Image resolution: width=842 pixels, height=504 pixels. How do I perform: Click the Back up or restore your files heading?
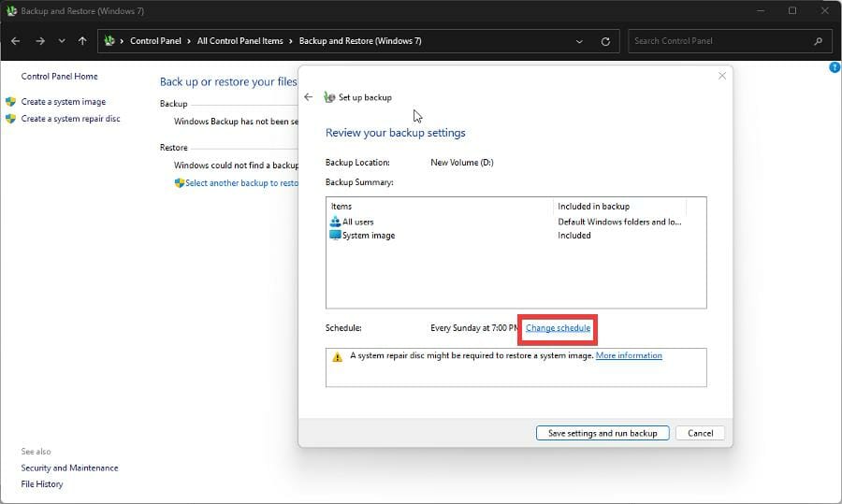click(x=228, y=81)
